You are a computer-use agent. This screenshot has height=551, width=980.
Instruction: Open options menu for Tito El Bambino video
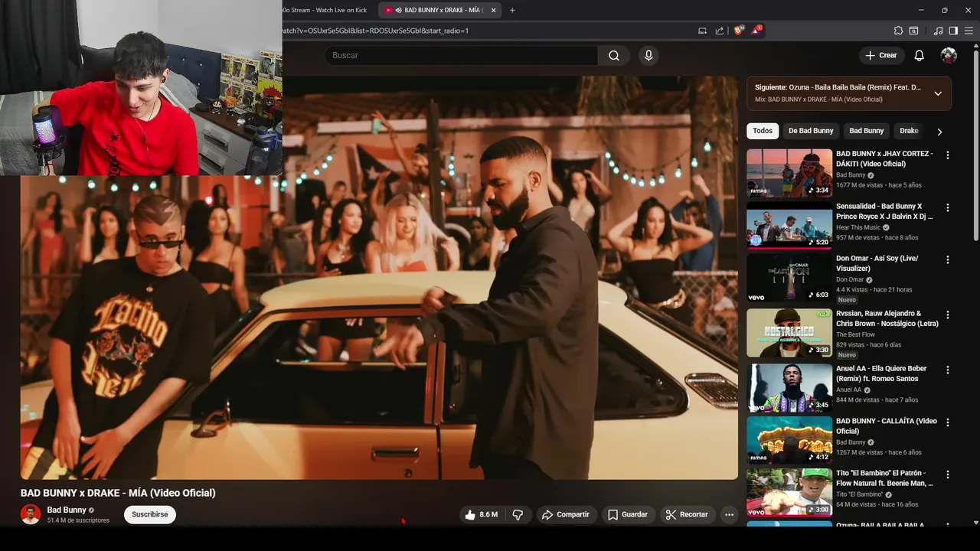coord(947,474)
